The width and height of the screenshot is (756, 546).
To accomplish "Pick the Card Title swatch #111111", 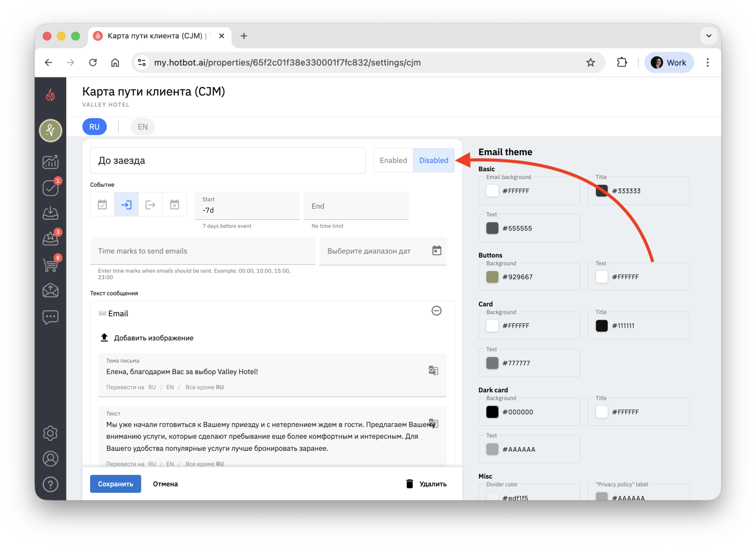I will 602,326.
